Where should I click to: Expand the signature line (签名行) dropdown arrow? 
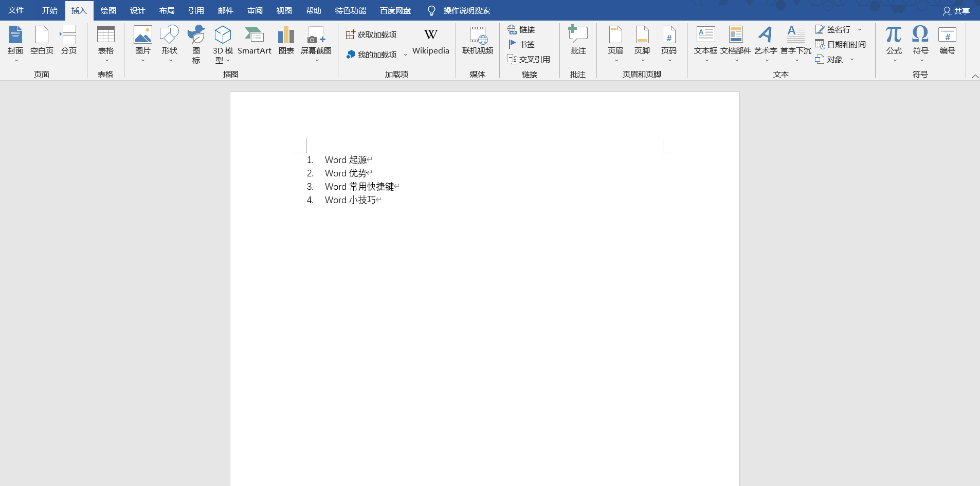point(860,29)
